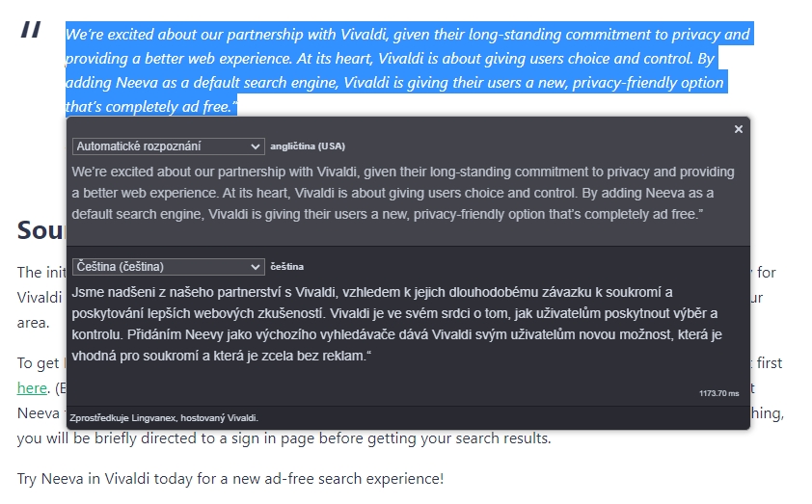
Task: Open the Čeština target language dropdown
Action: (x=168, y=266)
